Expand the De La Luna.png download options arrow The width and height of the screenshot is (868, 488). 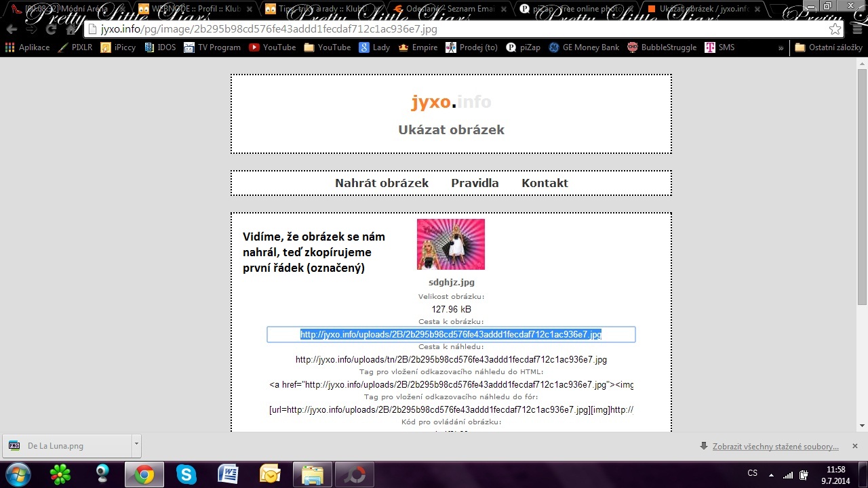coord(136,445)
